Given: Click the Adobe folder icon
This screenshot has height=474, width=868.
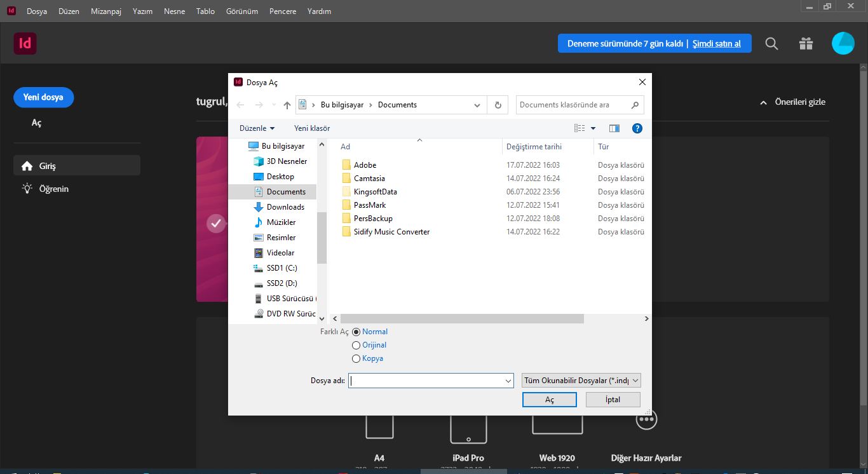Looking at the screenshot, I should pyautogui.click(x=346, y=165).
